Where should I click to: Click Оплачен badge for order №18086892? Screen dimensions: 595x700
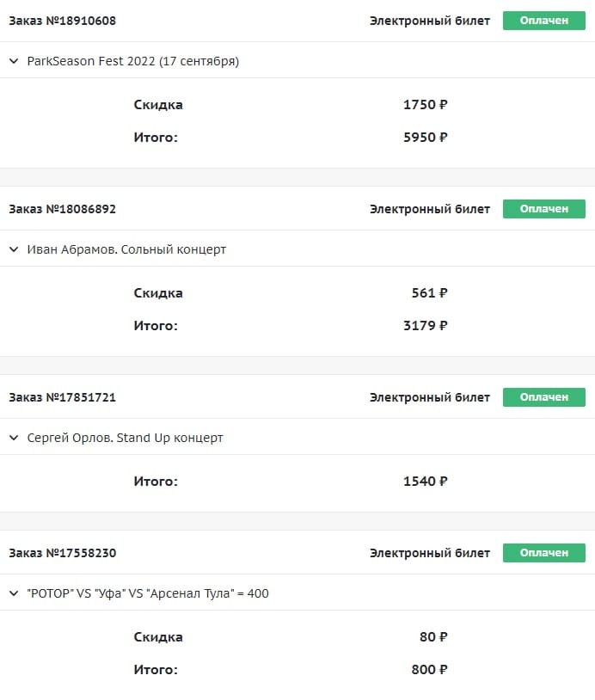(543, 209)
